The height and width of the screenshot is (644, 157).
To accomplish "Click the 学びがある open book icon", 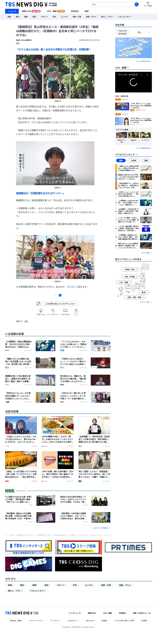I will 65,310.
